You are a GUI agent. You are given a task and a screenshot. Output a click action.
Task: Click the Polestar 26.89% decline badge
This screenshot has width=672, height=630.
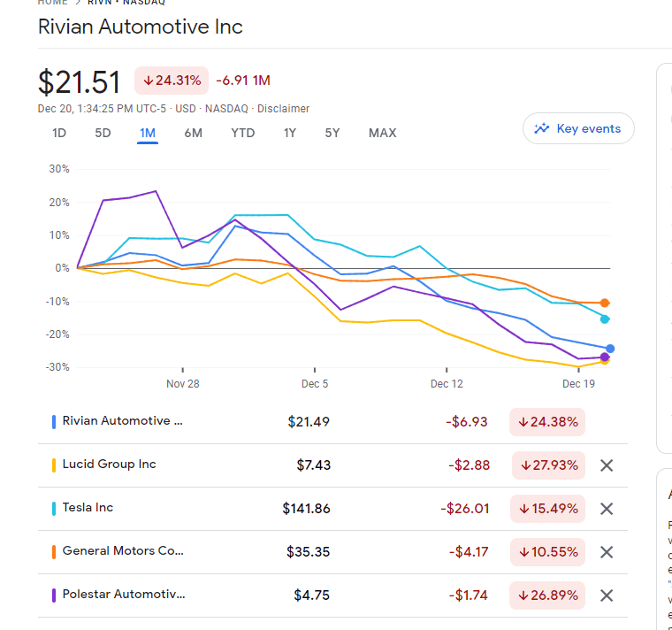[x=547, y=595]
